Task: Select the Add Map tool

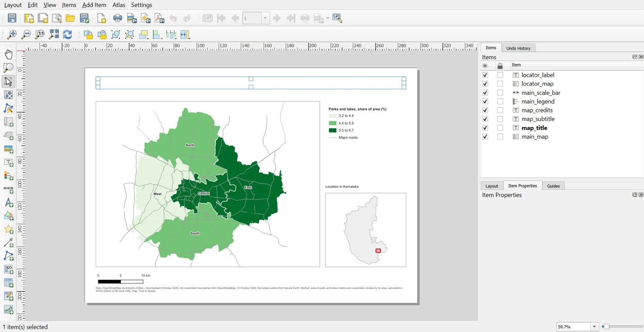Action: [9, 122]
